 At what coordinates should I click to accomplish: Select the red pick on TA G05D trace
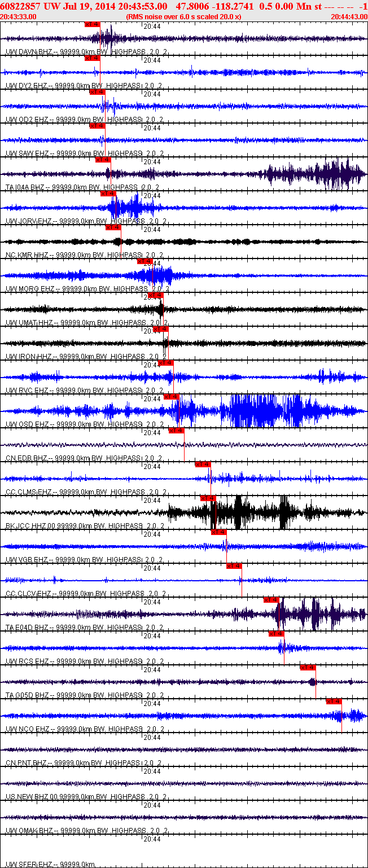pyautogui.click(x=308, y=668)
